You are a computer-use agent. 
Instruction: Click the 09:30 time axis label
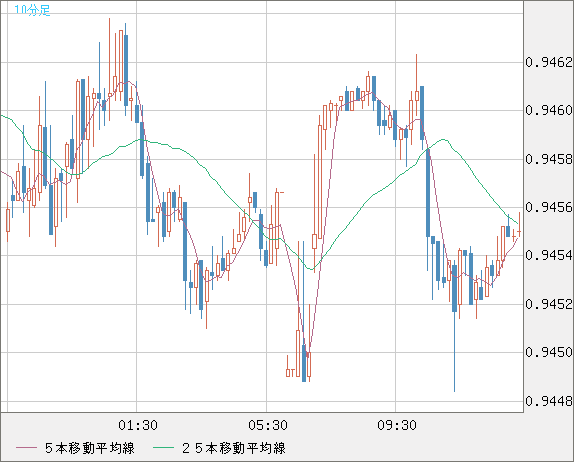397,425
